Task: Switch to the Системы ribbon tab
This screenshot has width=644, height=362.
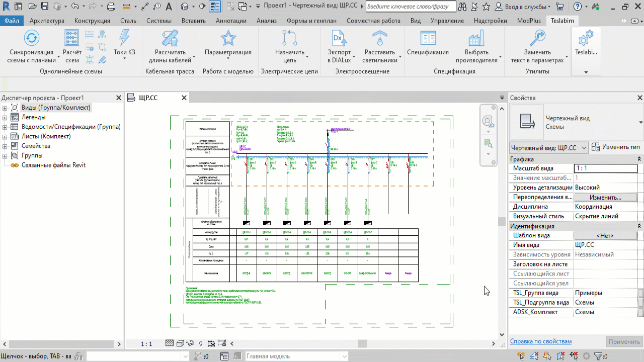Action: [159, 21]
